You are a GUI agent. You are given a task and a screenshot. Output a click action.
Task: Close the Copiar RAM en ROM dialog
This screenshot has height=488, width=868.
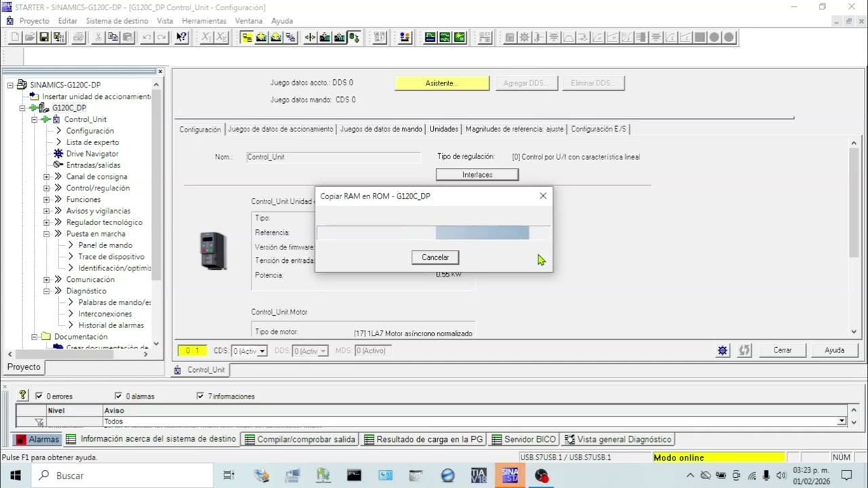point(542,196)
